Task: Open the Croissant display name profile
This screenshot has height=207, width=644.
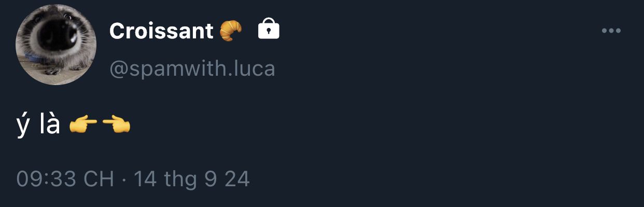Action: point(161,31)
